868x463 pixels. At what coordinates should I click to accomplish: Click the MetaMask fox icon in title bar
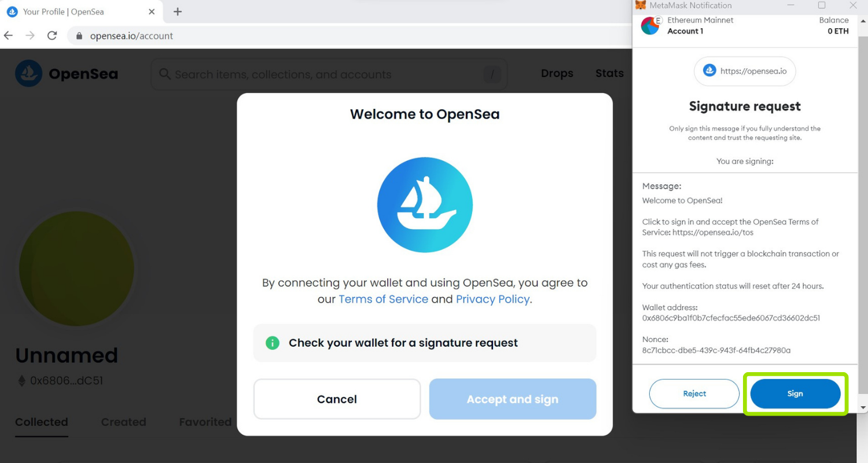click(640, 5)
